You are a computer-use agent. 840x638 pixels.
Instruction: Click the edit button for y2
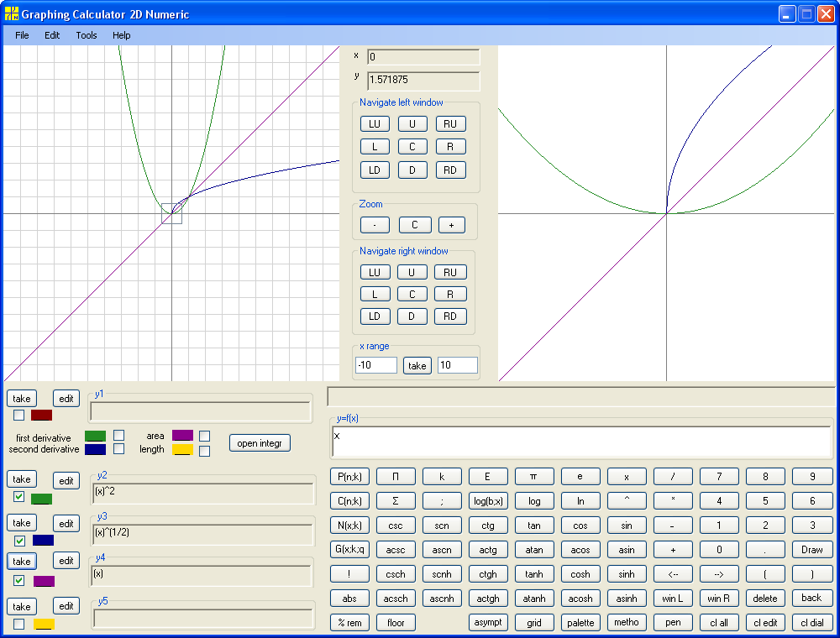66,481
